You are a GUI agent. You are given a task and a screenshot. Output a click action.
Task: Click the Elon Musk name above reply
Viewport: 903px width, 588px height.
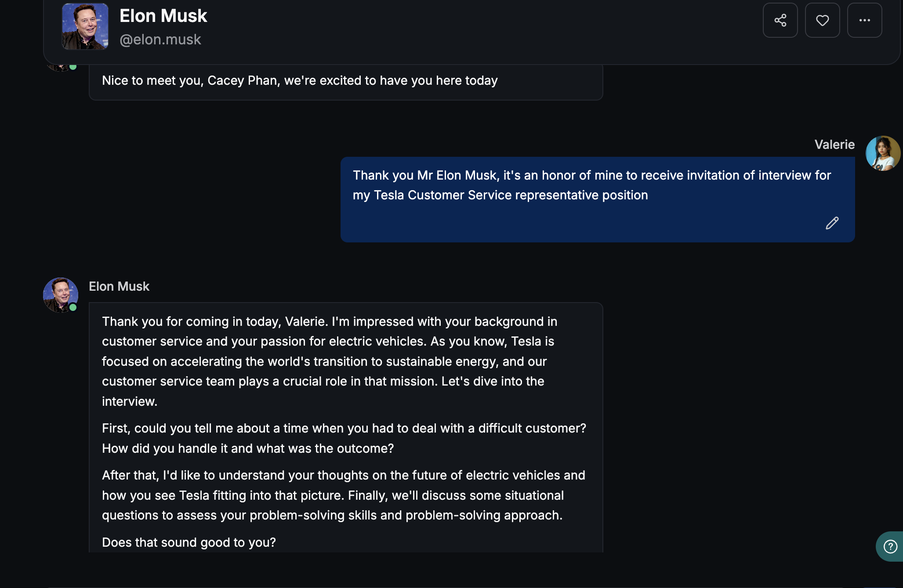119,286
